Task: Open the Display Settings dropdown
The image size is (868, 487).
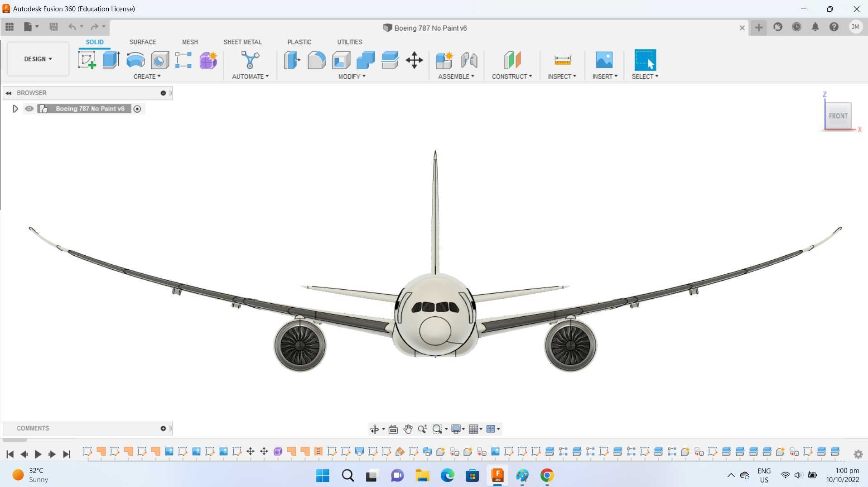Action: (x=458, y=429)
